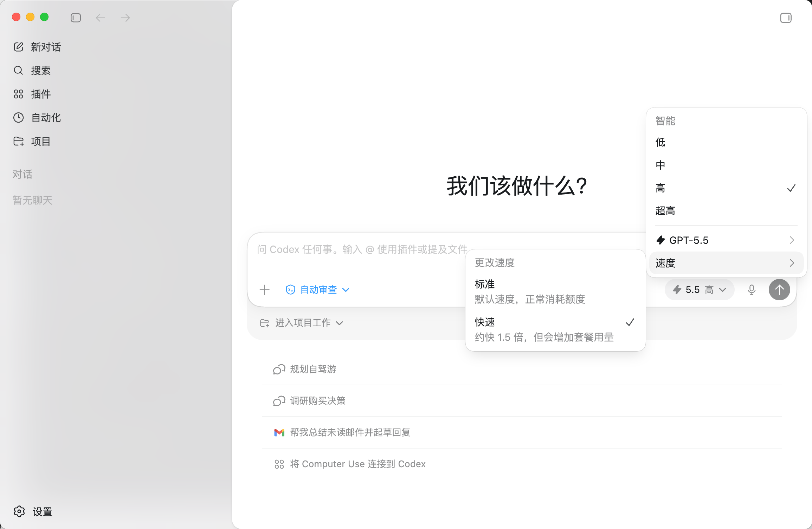Choose 超高 intelligence level
Screen dimensions: 812x529
(665, 211)
